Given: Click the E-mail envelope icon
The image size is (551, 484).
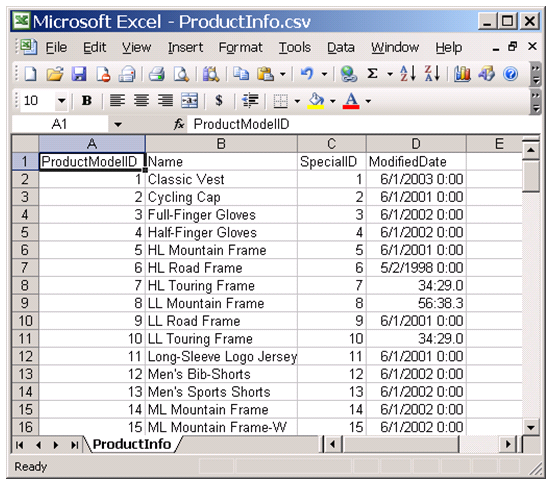Looking at the screenshot, I should pyautogui.click(x=127, y=74).
